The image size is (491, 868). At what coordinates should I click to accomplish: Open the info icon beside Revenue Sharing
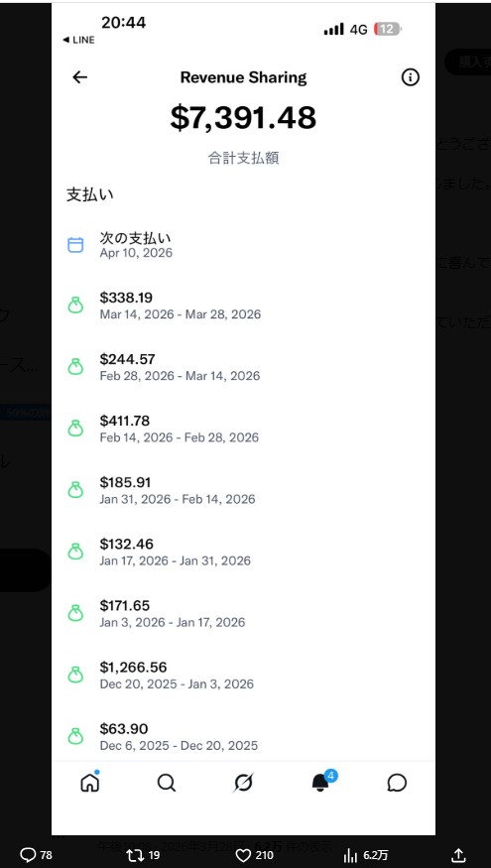(x=411, y=77)
